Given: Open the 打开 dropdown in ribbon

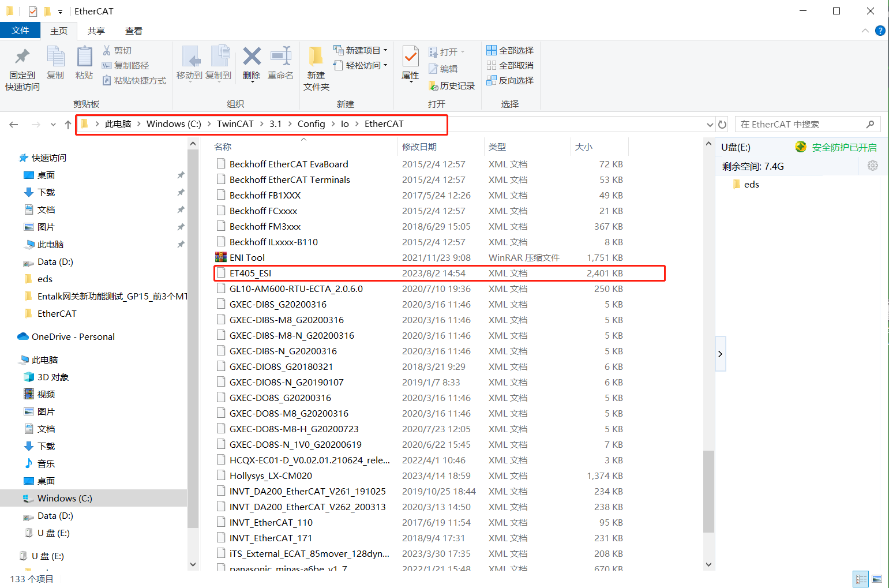Looking at the screenshot, I should pyautogui.click(x=447, y=52).
